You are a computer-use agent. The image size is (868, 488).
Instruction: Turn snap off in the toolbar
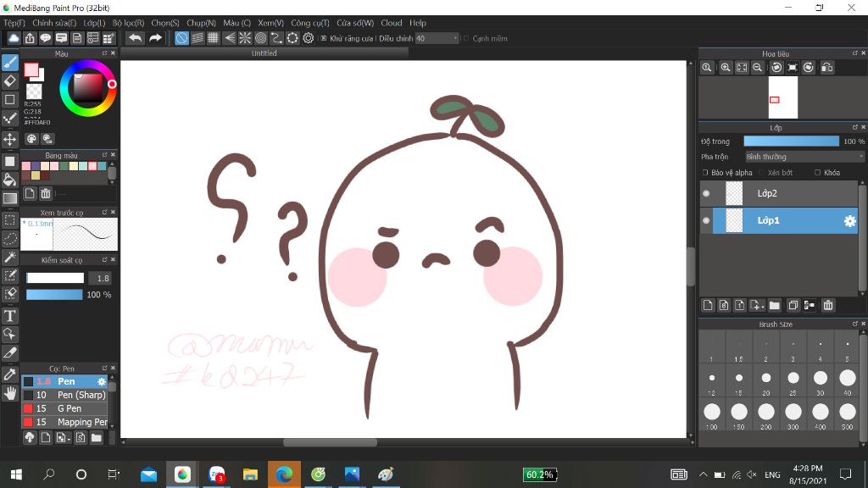[x=181, y=37]
